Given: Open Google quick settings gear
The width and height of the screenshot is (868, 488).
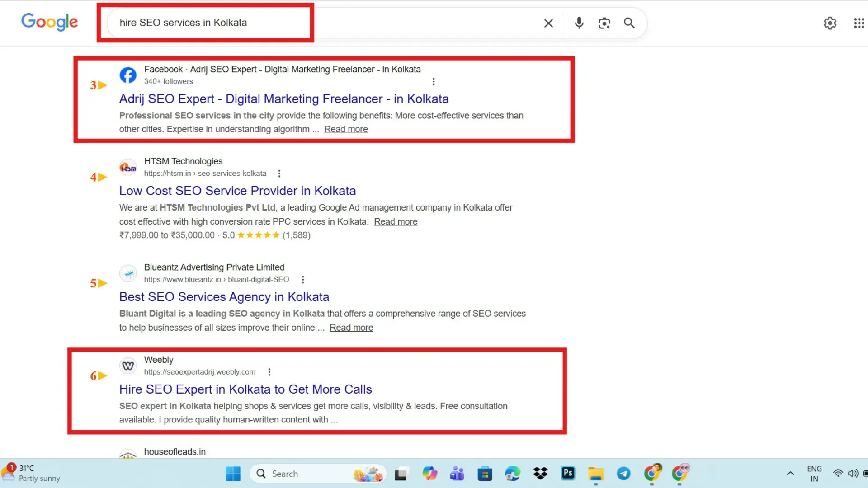Looking at the screenshot, I should (830, 23).
